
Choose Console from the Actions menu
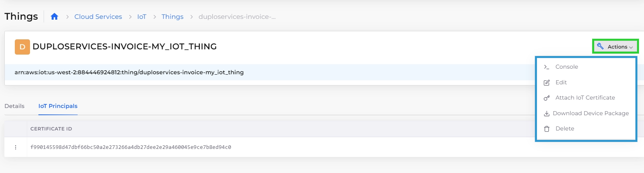[x=566, y=67]
